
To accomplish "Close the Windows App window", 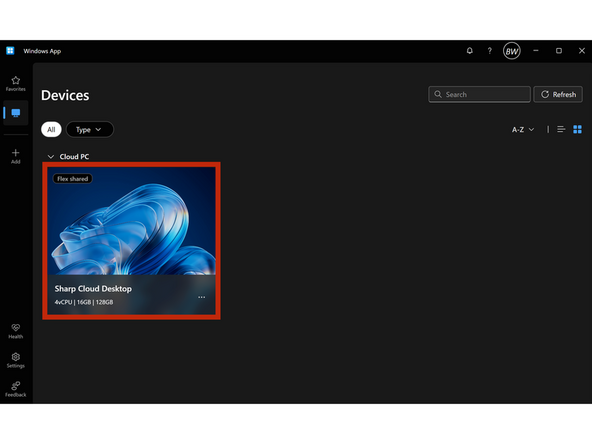I will coord(582,51).
